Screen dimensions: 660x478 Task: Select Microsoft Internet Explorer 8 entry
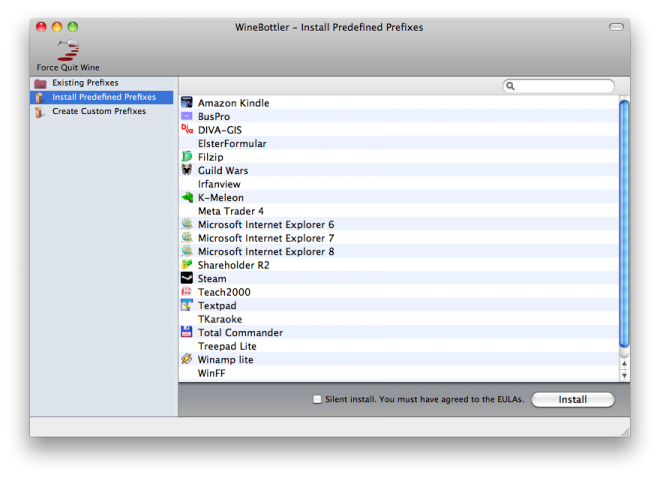tap(265, 251)
